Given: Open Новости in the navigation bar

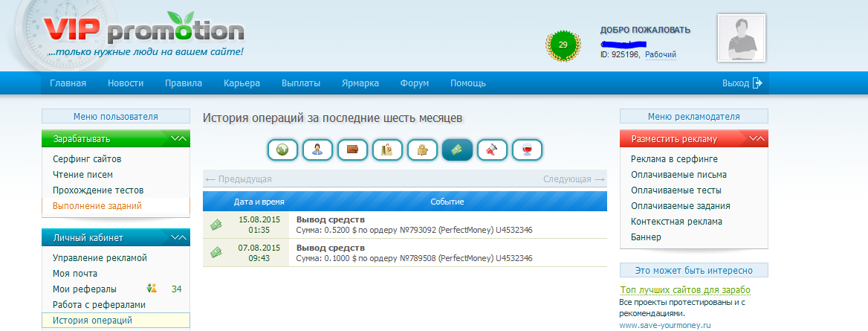Looking at the screenshot, I should click(126, 83).
